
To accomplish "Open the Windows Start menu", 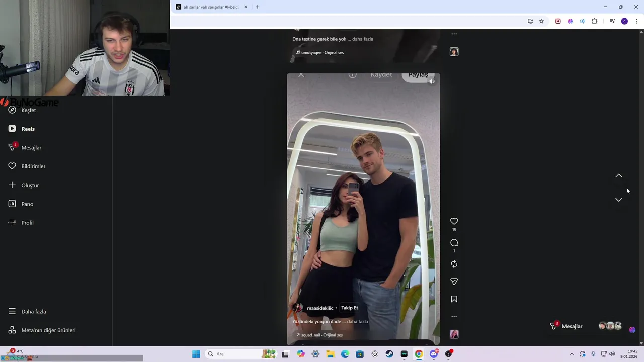I will 196,354.
